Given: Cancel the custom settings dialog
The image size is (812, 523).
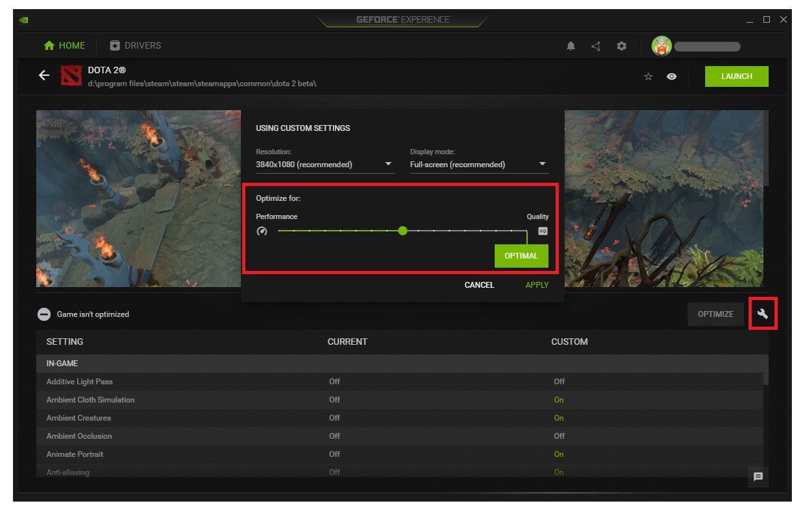Looking at the screenshot, I should 479,285.
